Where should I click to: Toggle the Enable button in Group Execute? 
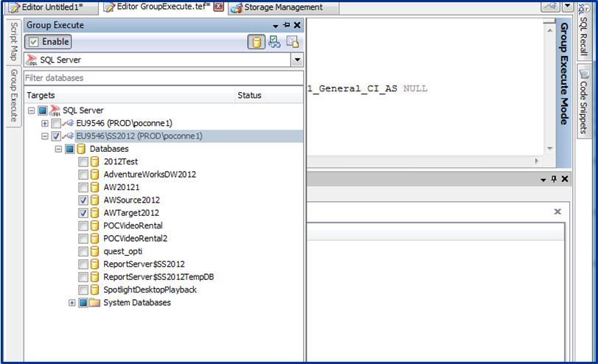[49, 42]
